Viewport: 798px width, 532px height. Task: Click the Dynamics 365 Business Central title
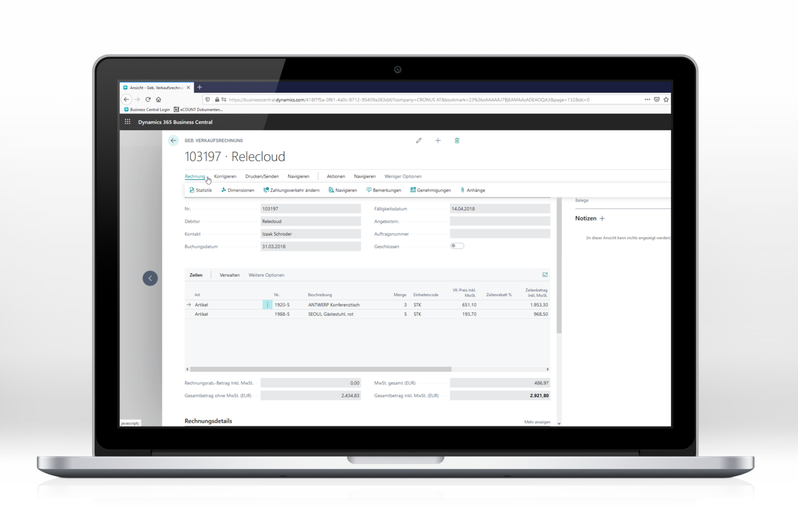(175, 122)
